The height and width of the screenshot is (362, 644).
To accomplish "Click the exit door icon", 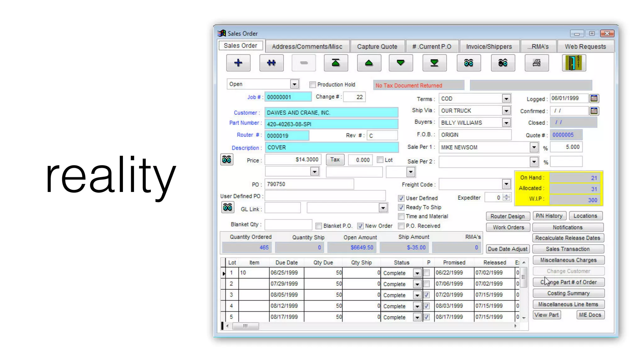I will click(x=574, y=63).
